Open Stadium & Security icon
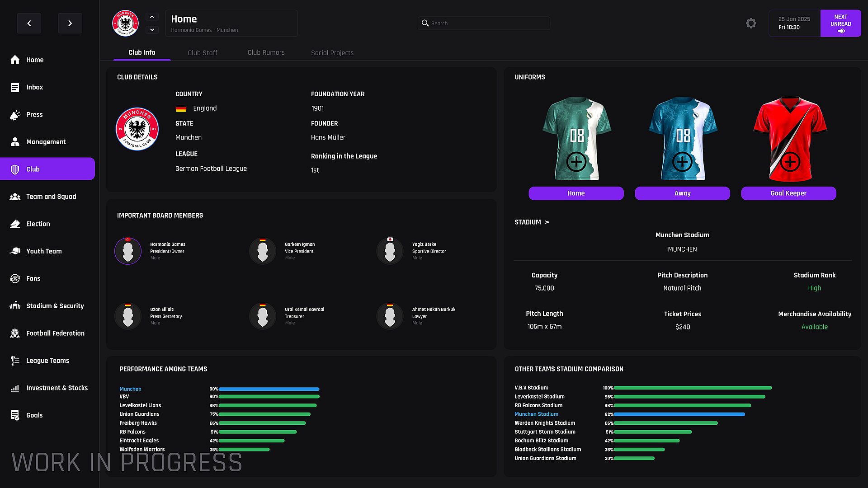868x488 pixels. click(15, 306)
